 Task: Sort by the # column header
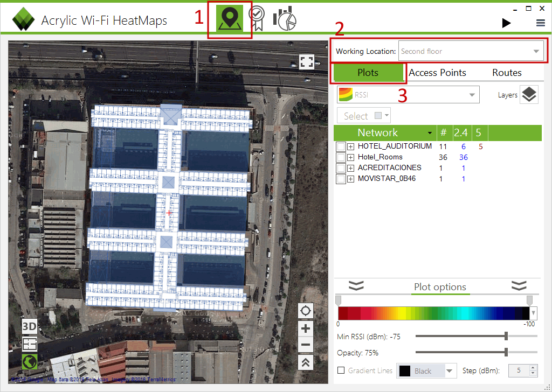tap(444, 132)
